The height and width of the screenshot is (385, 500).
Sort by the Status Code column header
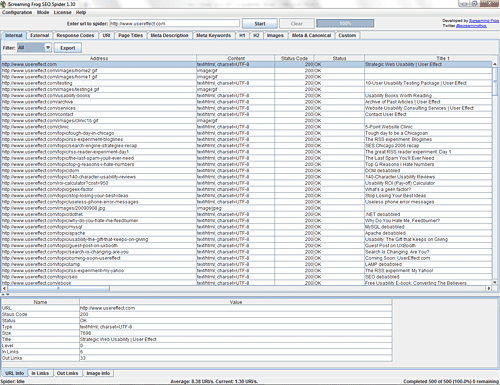(x=294, y=58)
